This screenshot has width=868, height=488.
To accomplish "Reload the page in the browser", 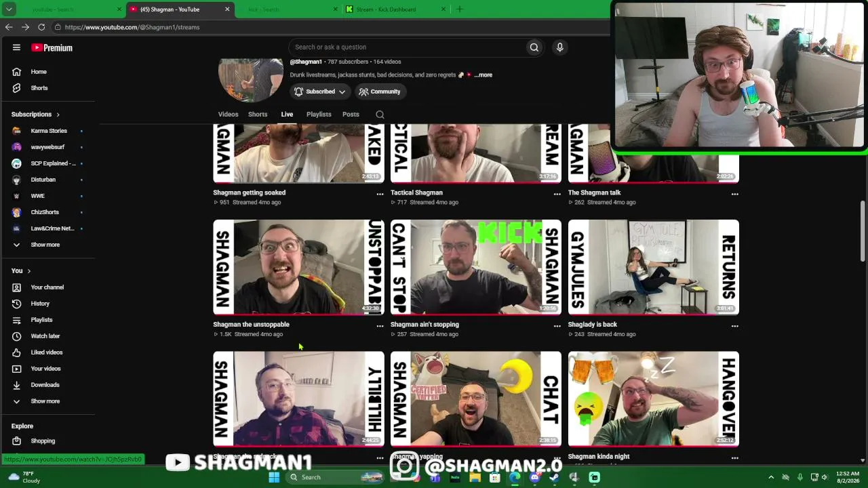I will tap(41, 27).
